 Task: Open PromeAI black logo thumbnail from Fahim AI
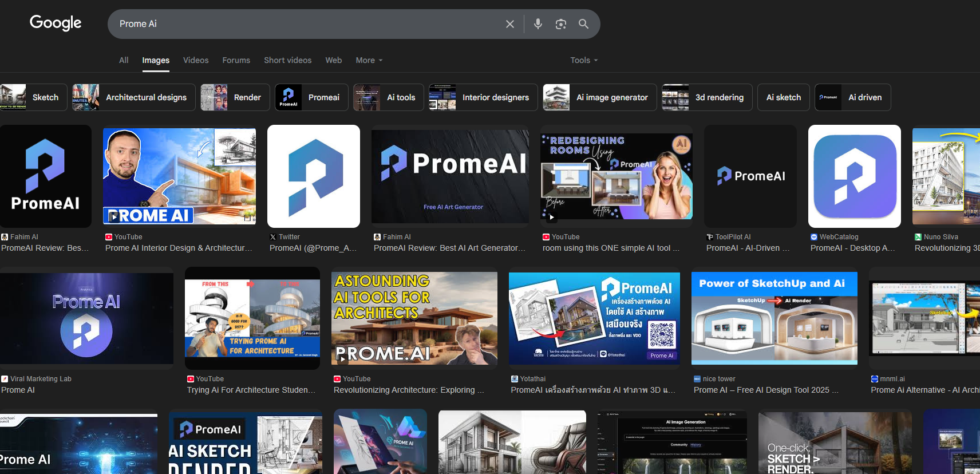[46, 176]
